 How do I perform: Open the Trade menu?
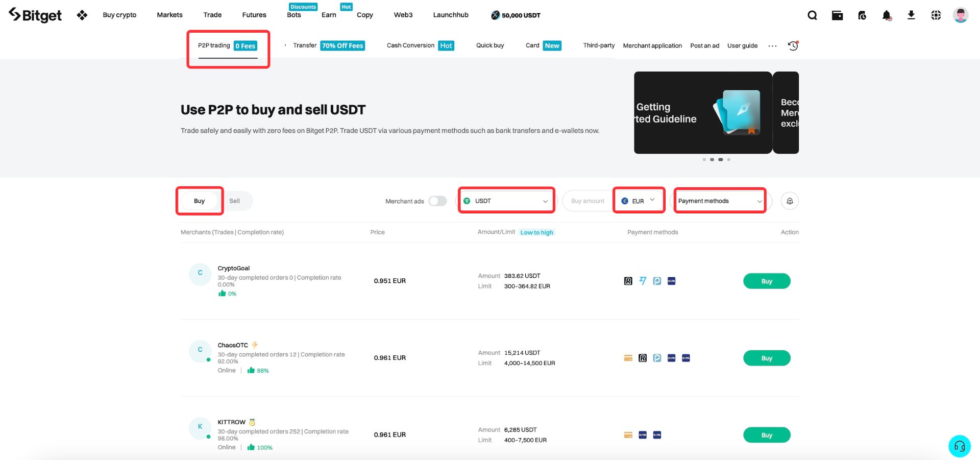coord(212,15)
